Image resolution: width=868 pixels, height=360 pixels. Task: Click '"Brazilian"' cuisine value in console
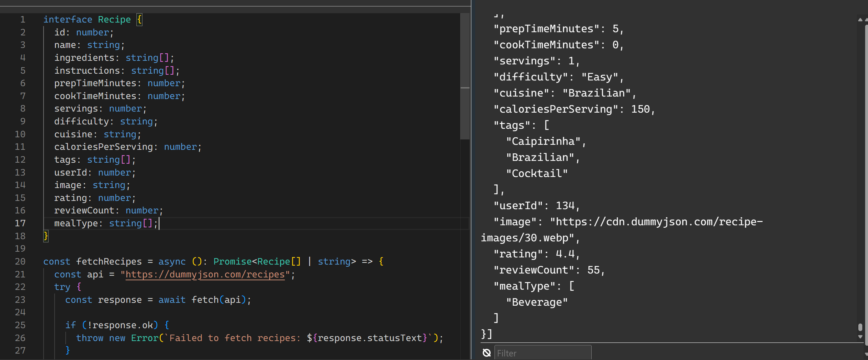597,93
